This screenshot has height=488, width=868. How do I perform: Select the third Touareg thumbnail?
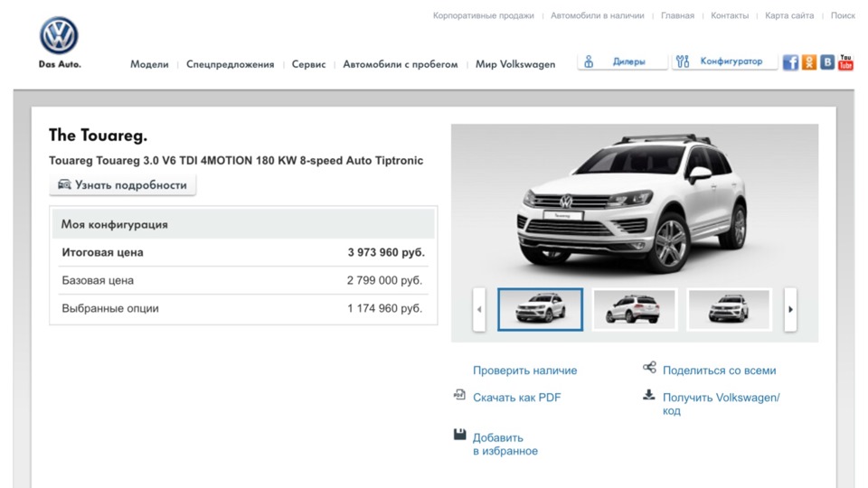click(729, 309)
